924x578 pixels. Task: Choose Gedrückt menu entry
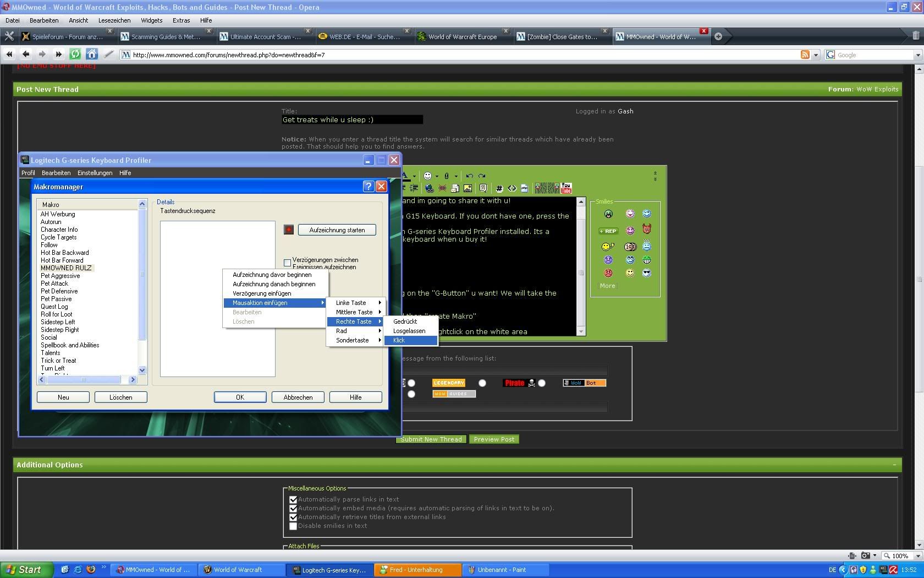411,321
